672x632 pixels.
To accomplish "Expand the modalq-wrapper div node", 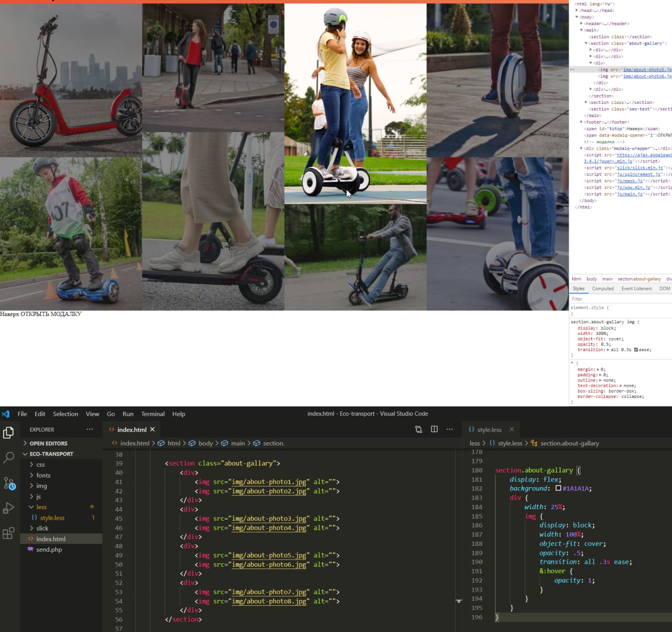I will point(581,148).
